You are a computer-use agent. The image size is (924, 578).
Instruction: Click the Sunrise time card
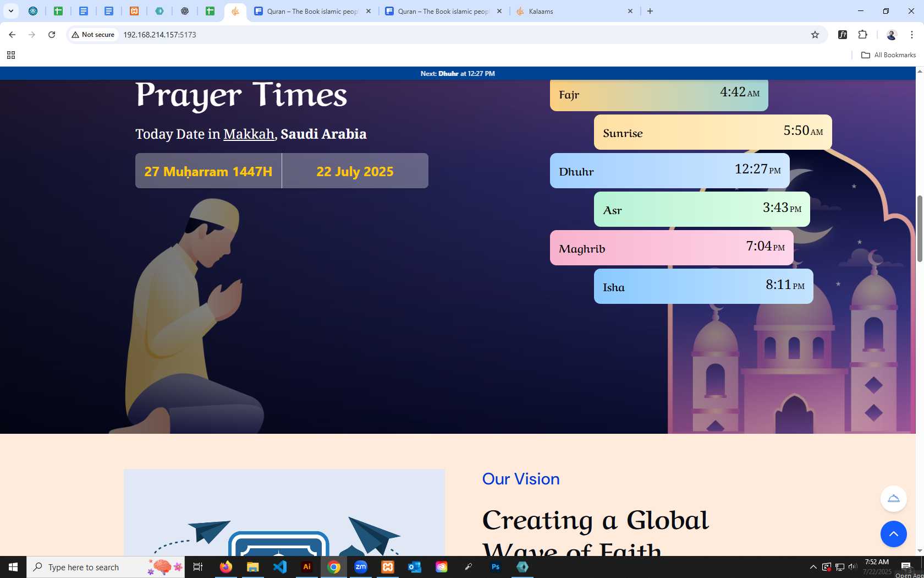[713, 132]
